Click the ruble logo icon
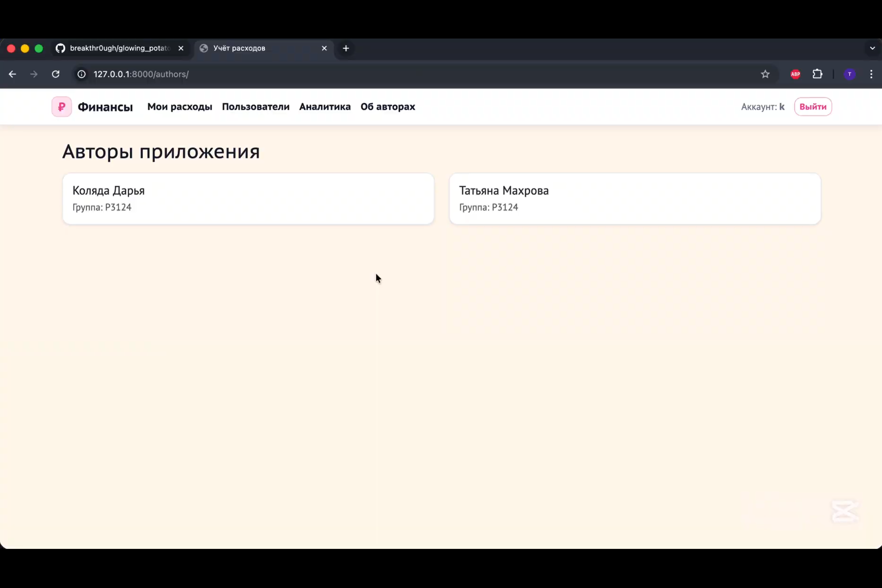The image size is (882, 588). (61, 107)
